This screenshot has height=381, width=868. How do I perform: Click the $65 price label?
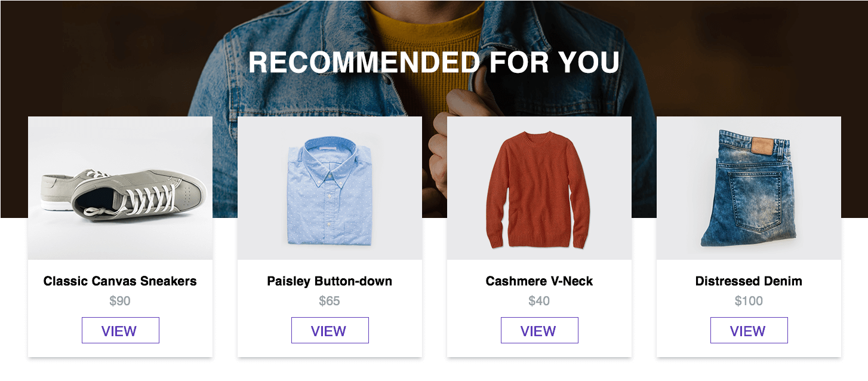coord(330,301)
